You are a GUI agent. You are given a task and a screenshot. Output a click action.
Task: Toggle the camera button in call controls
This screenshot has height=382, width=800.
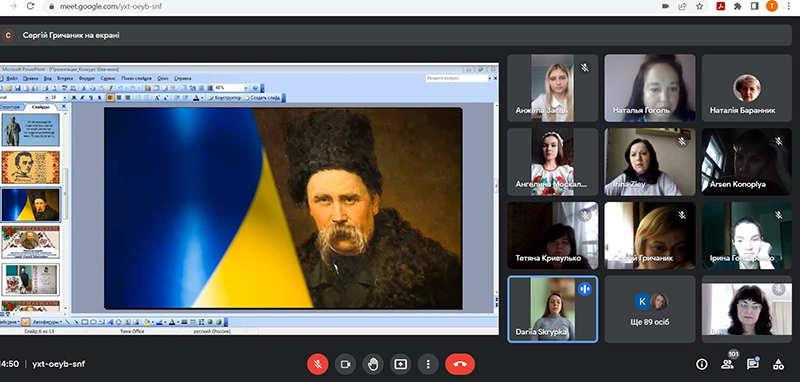[x=345, y=364]
